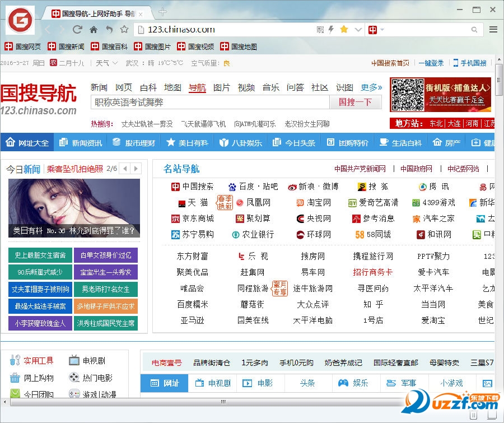Select 图片 search category
The height and width of the screenshot is (423, 504).
pyautogui.click(x=221, y=87)
